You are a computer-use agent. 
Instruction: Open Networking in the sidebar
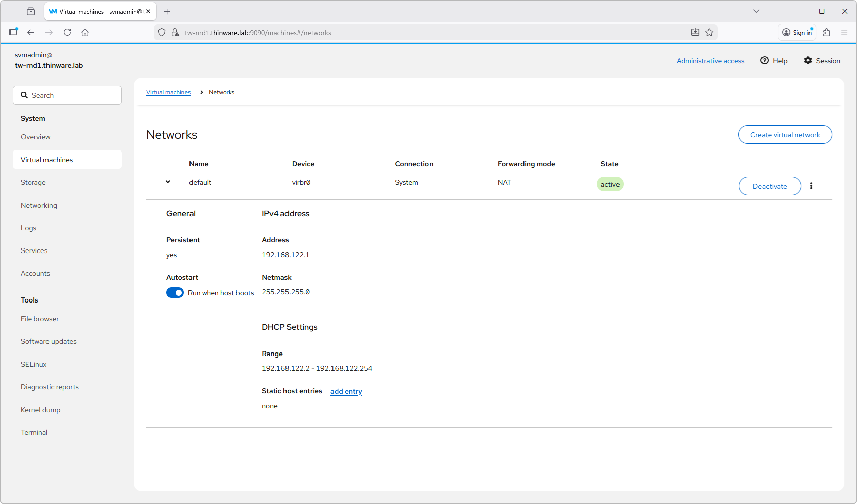tap(67, 205)
